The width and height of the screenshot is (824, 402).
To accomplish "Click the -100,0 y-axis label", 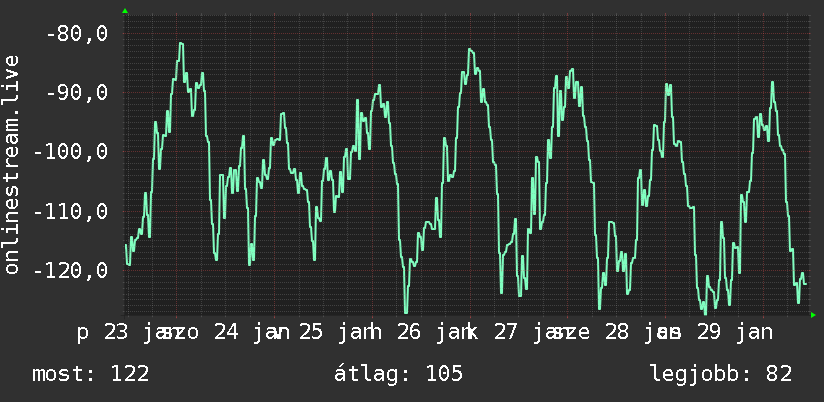I will tap(70, 152).
